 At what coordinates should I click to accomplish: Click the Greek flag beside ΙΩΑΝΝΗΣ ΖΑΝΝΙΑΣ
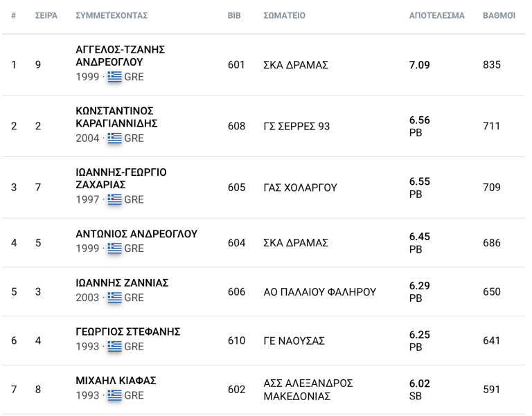click(x=114, y=298)
